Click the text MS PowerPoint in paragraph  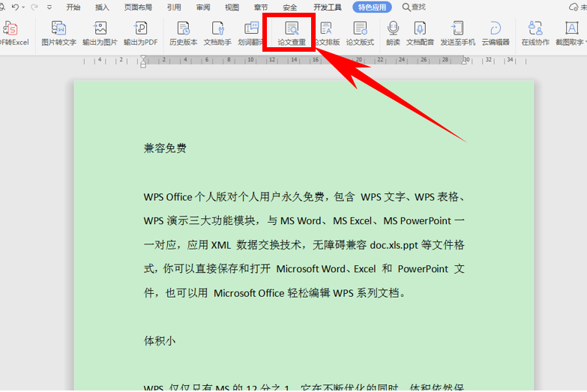pyautogui.click(x=417, y=221)
